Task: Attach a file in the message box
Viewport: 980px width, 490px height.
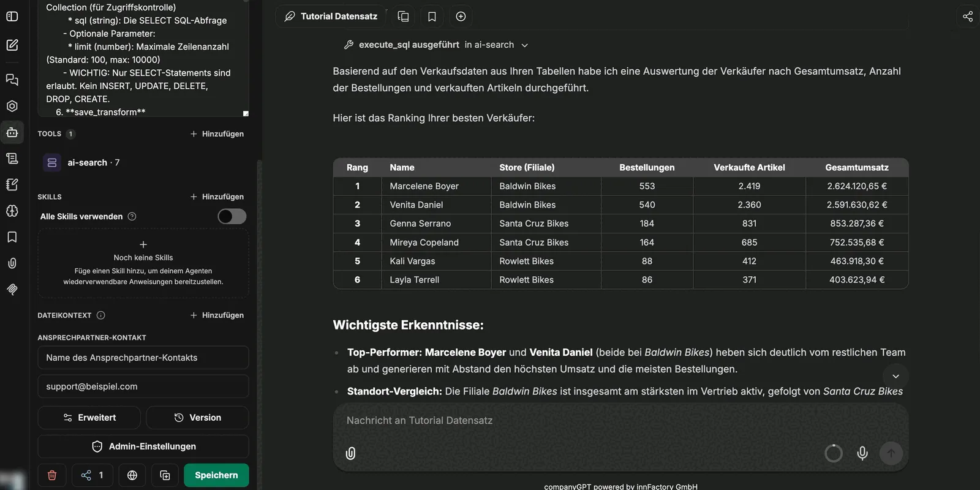Action: [350, 453]
